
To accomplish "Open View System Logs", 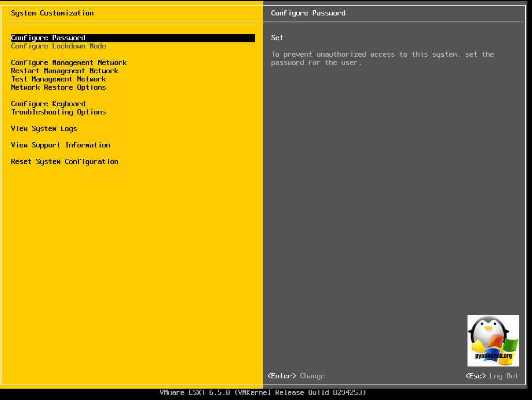I will point(44,128).
